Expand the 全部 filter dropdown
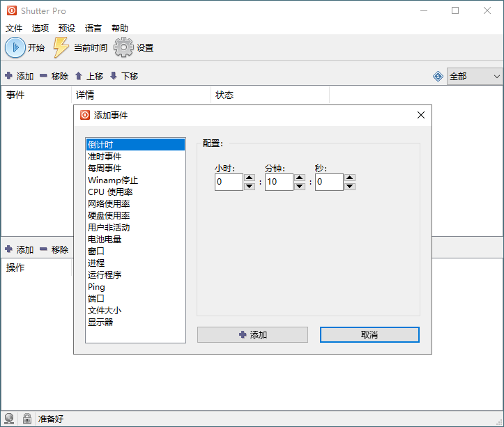504x427 pixels. click(497, 77)
